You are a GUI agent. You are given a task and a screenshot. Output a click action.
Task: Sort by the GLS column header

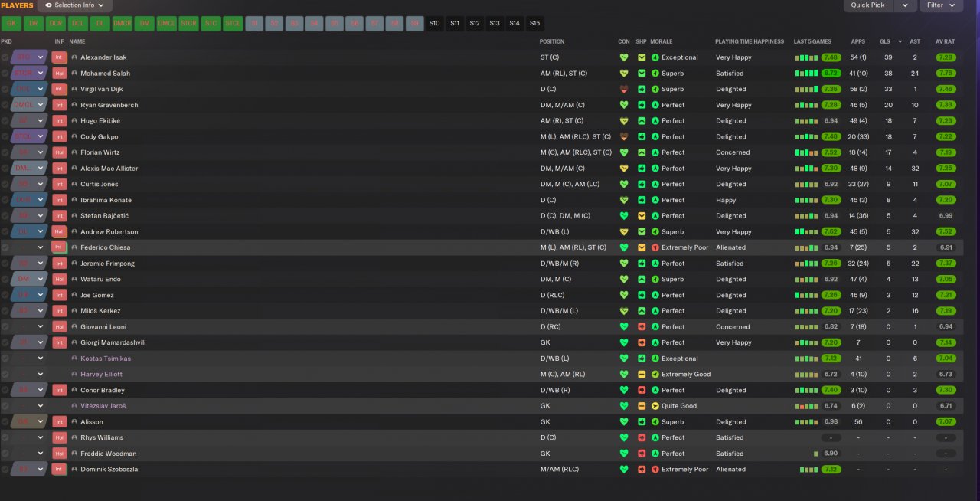tap(884, 41)
